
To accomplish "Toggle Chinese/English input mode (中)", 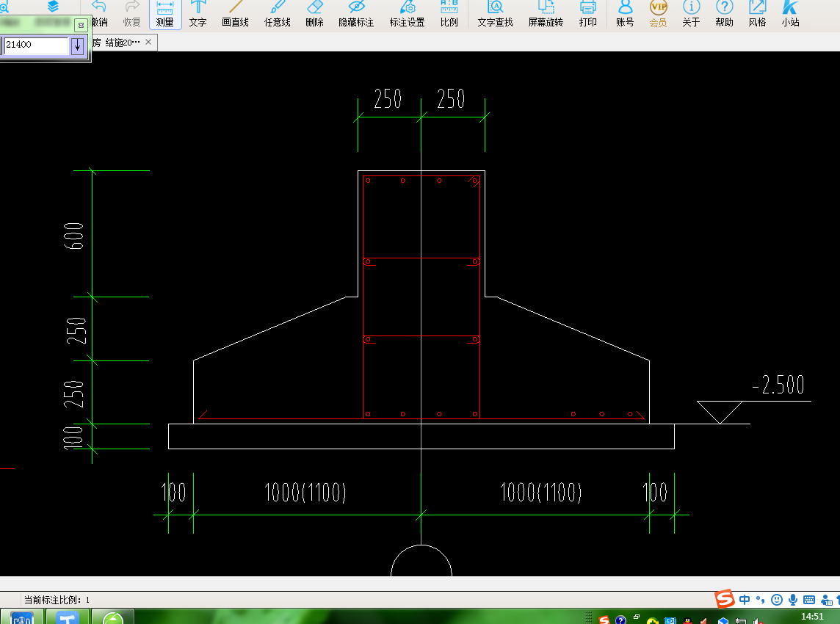I will 745,600.
